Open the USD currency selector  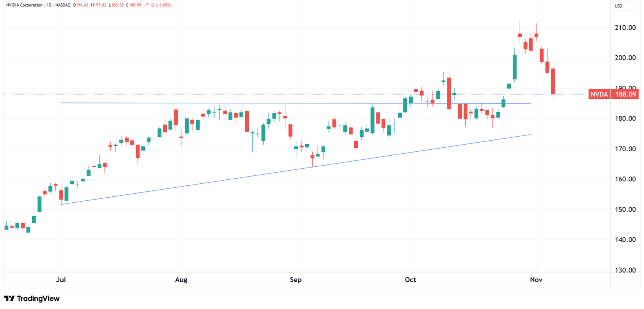[x=618, y=6]
